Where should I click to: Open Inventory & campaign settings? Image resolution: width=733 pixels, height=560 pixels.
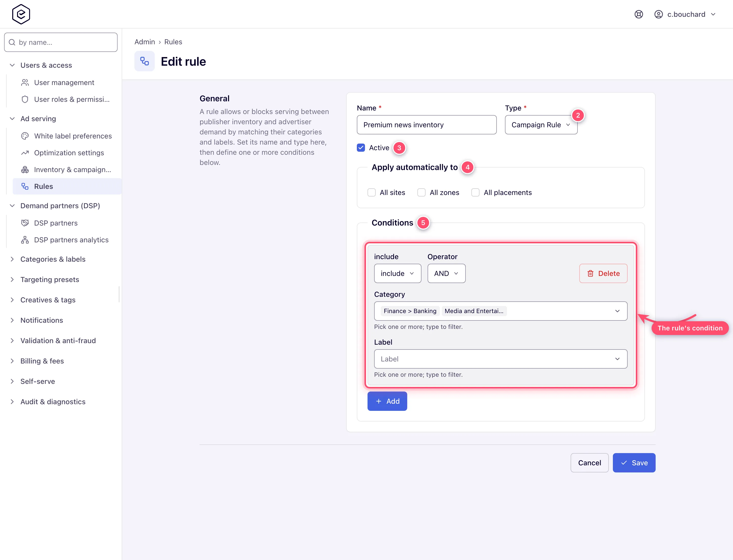(x=67, y=170)
